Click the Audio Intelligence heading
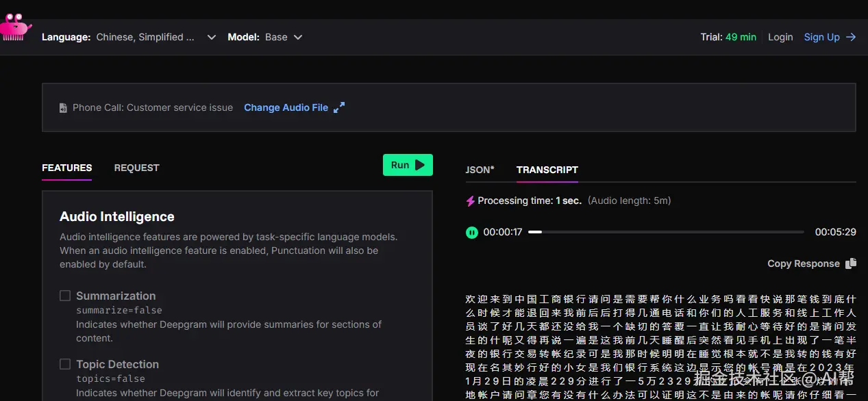 (x=117, y=216)
